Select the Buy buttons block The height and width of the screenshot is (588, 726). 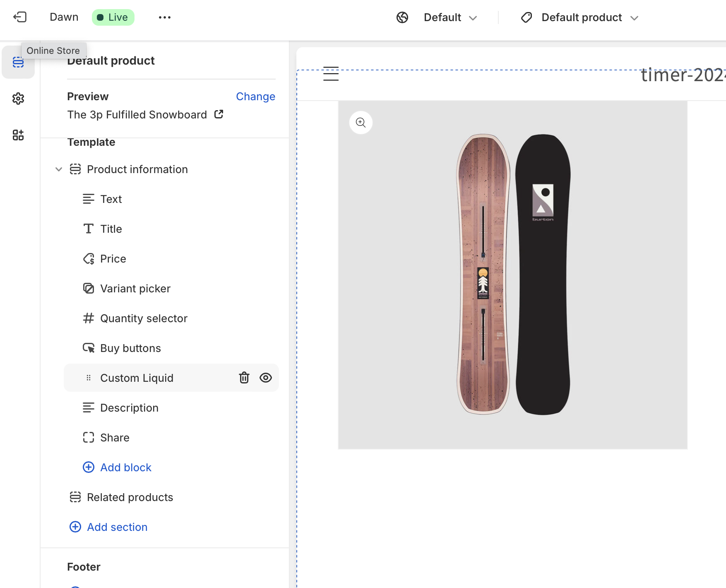(171, 348)
